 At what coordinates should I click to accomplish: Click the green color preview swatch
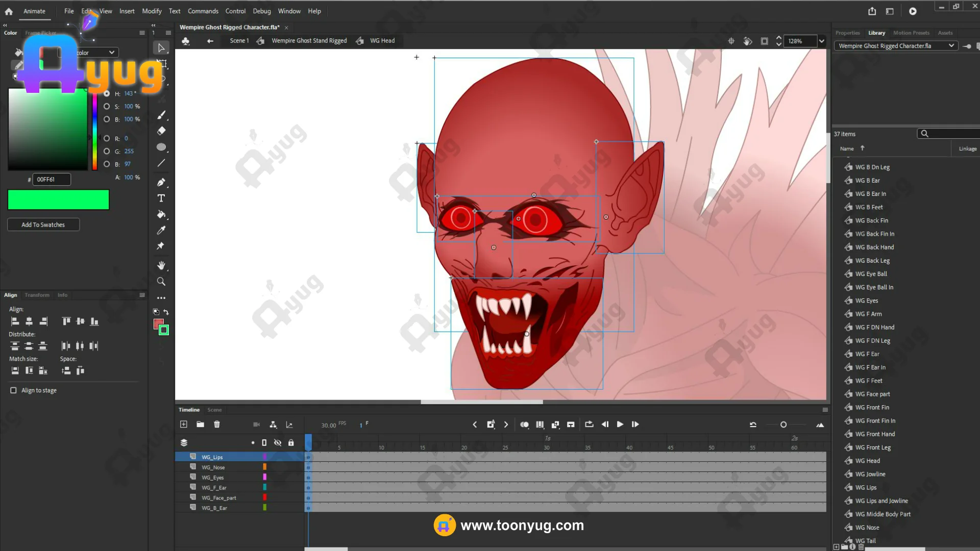pos(58,200)
